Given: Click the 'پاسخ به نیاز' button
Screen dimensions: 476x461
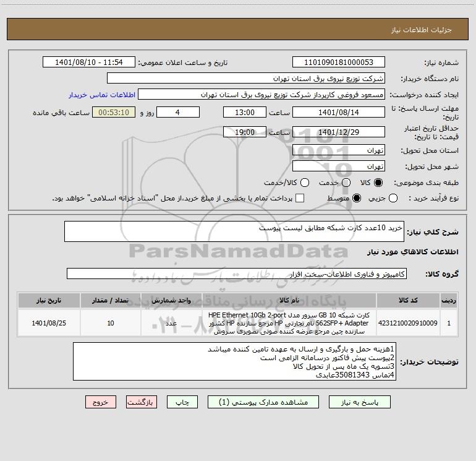Looking at the screenshot, I should click(x=359, y=402).
